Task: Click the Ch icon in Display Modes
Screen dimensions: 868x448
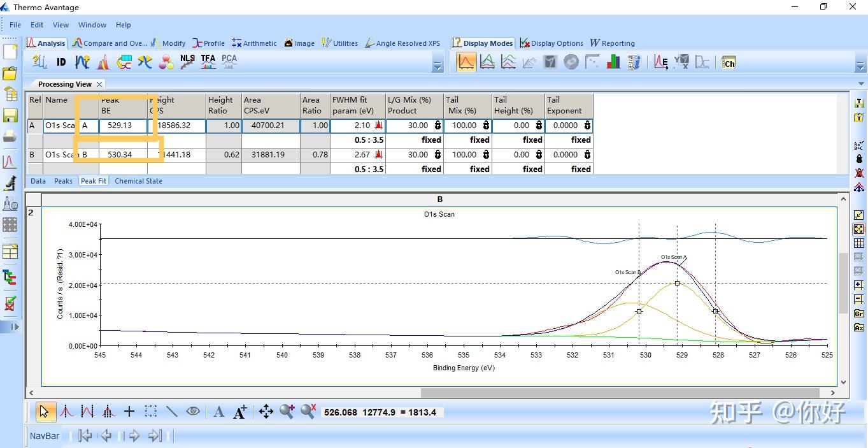Action: [x=729, y=62]
